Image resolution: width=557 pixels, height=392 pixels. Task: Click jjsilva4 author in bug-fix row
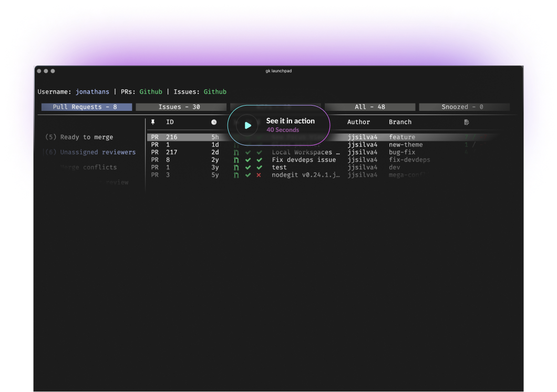363,152
